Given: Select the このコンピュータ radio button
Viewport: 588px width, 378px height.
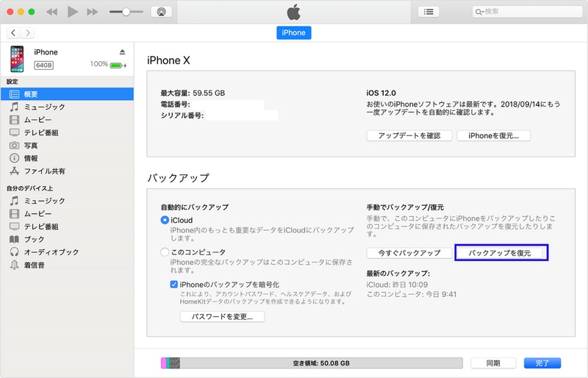Looking at the screenshot, I should (165, 252).
